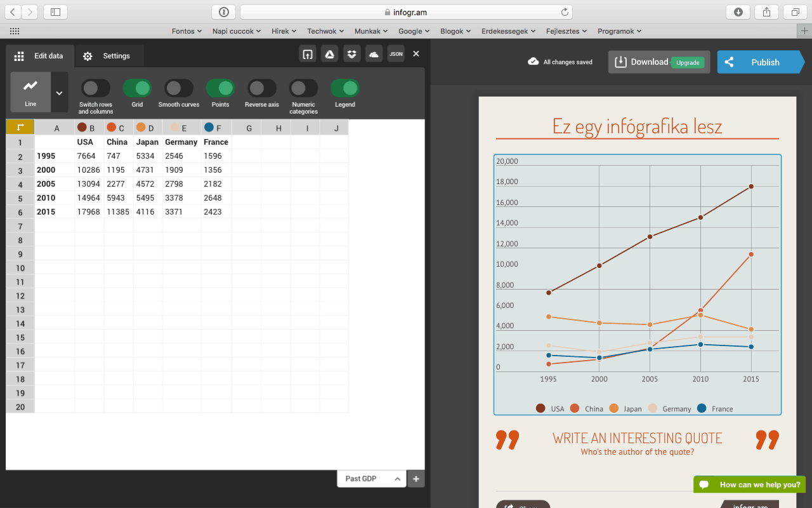Click the Download button
The image size is (812, 508).
659,62
